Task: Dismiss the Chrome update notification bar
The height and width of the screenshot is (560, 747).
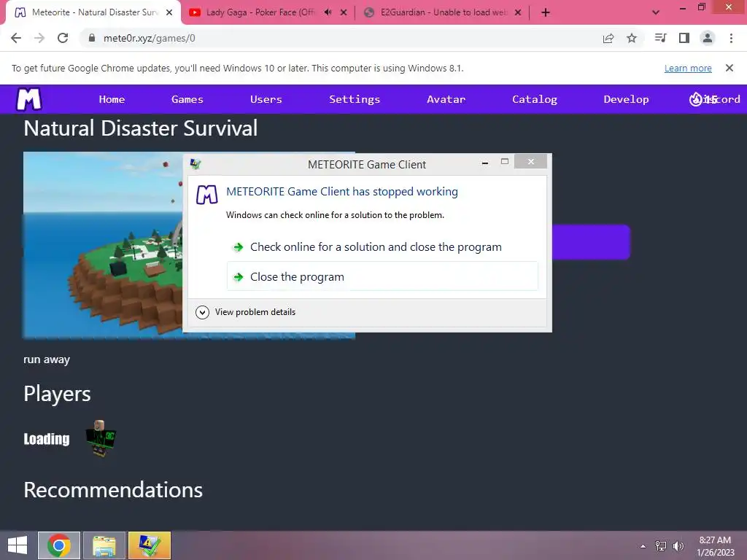Action: 729,68
